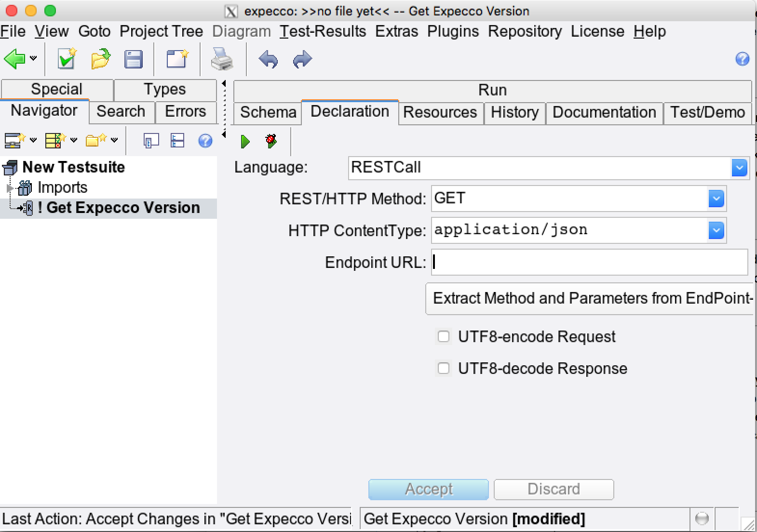Image resolution: width=757 pixels, height=532 pixels.
Task: Open the REST/HTTP Method dropdown
Action: click(716, 199)
